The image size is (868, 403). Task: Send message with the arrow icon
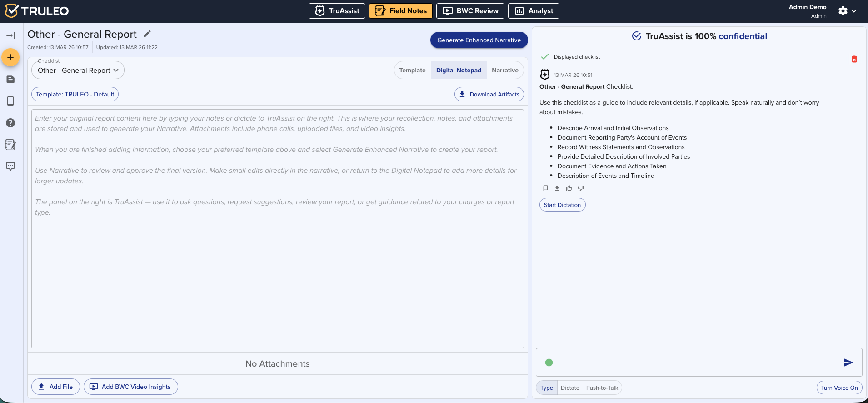pos(848,363)
